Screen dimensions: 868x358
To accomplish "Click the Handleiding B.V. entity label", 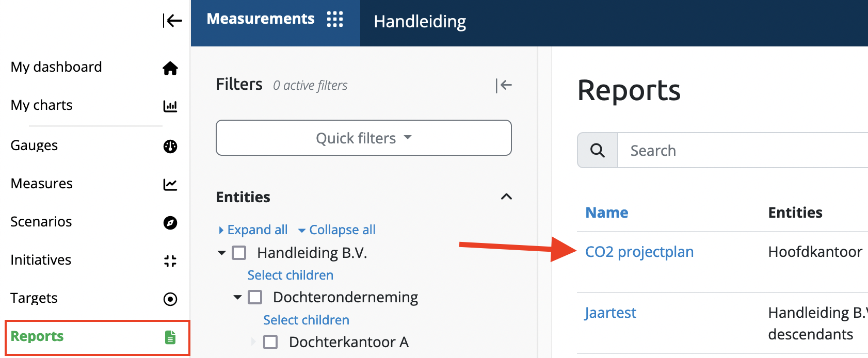I will click(312, 253).
